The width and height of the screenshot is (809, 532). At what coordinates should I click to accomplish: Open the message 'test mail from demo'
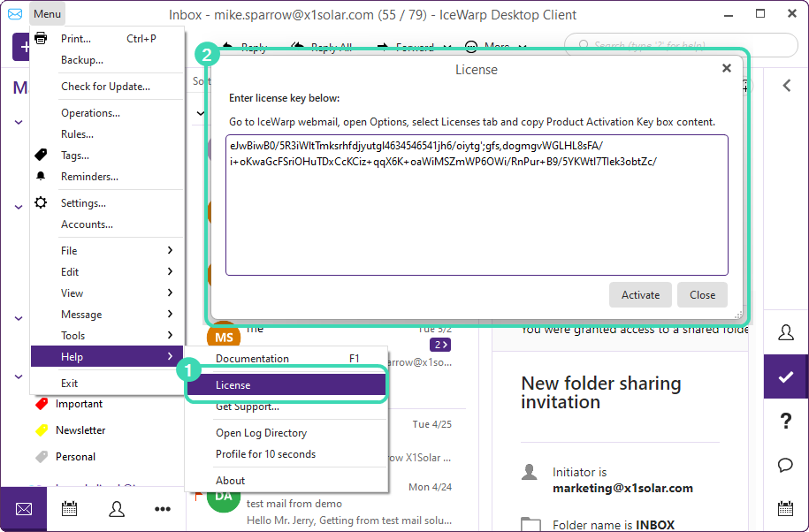(294, 504)
